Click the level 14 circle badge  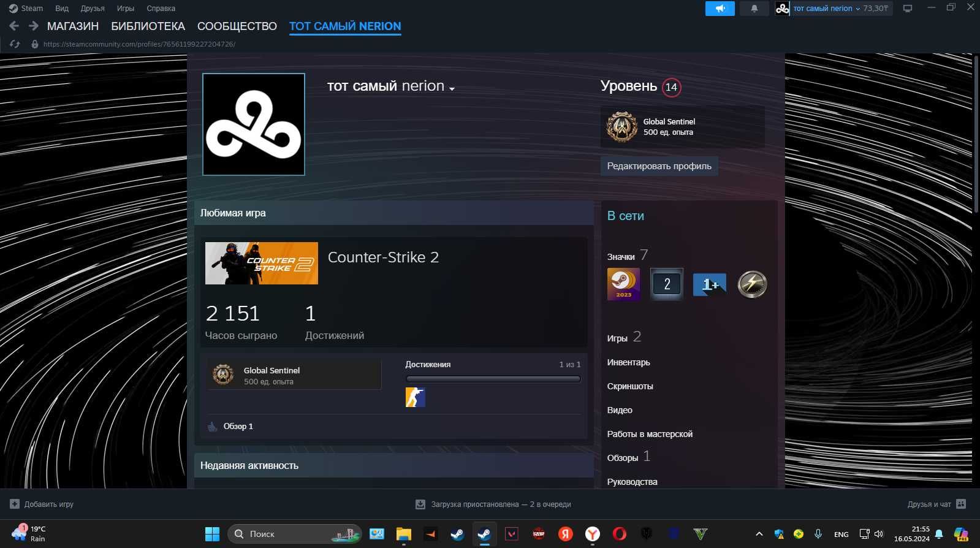[671, 87]
